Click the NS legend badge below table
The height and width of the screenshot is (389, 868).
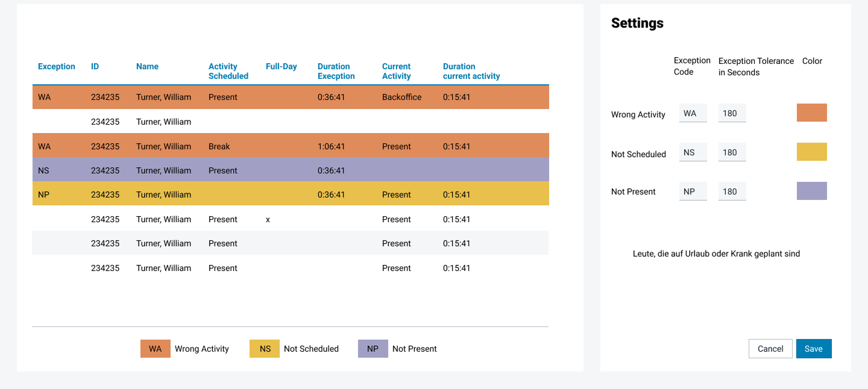click(x=265, y=349)
